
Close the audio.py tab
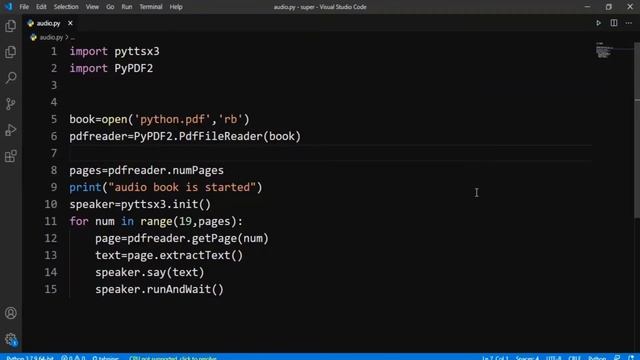[x=70, y=23]
